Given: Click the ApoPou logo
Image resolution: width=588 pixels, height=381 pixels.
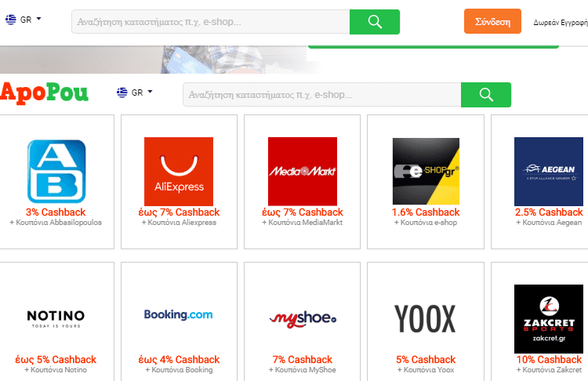Looking at the screenshot, I should click(x=44, y=93).
